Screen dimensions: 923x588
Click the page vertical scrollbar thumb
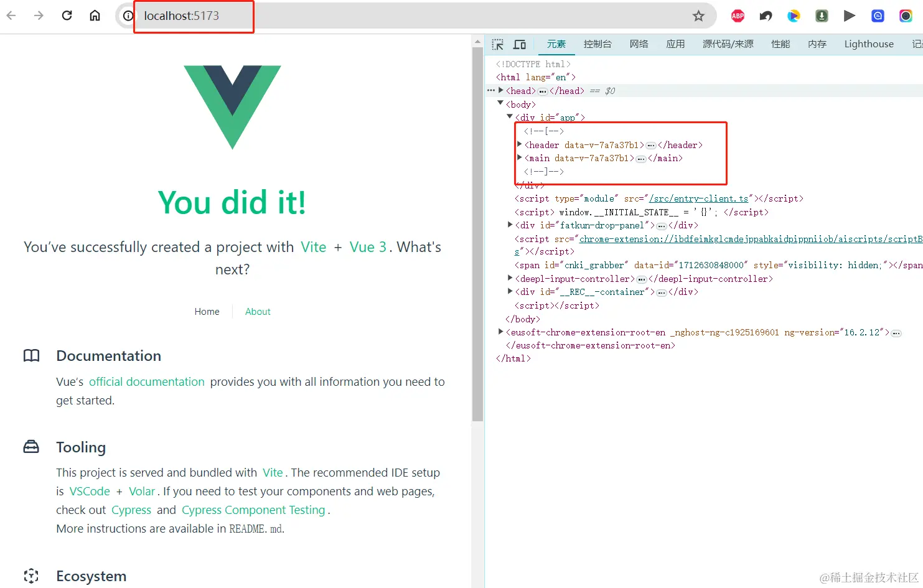pyautogui.click(x=477, y=235)
